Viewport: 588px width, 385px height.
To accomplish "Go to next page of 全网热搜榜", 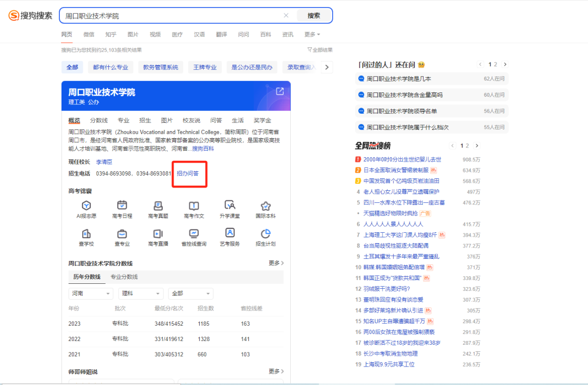I will [x=477, y=146].
